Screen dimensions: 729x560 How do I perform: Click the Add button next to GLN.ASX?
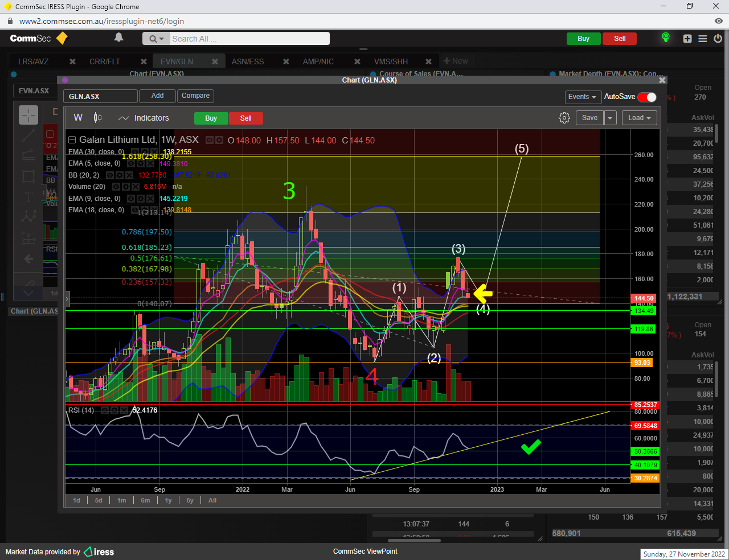pos(158,96)
